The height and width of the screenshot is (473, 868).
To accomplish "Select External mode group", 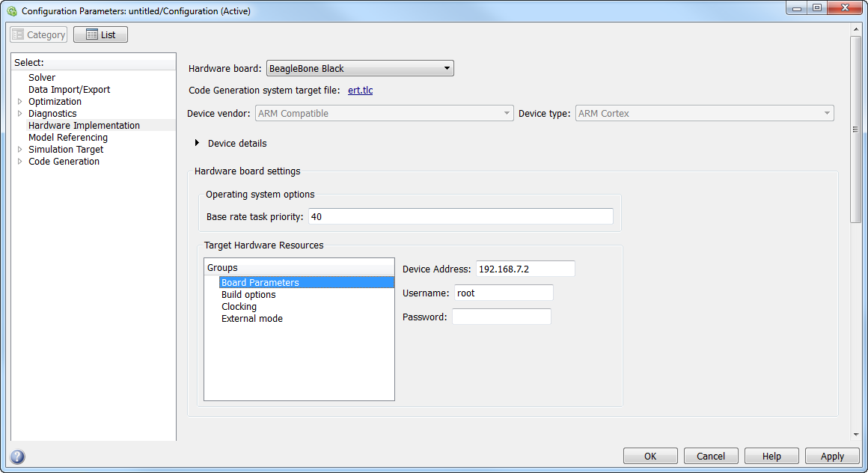I will 251,319.
